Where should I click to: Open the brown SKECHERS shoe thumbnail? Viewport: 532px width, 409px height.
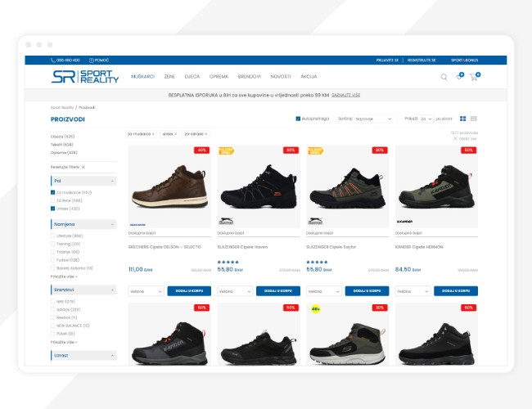coord(169,187)
